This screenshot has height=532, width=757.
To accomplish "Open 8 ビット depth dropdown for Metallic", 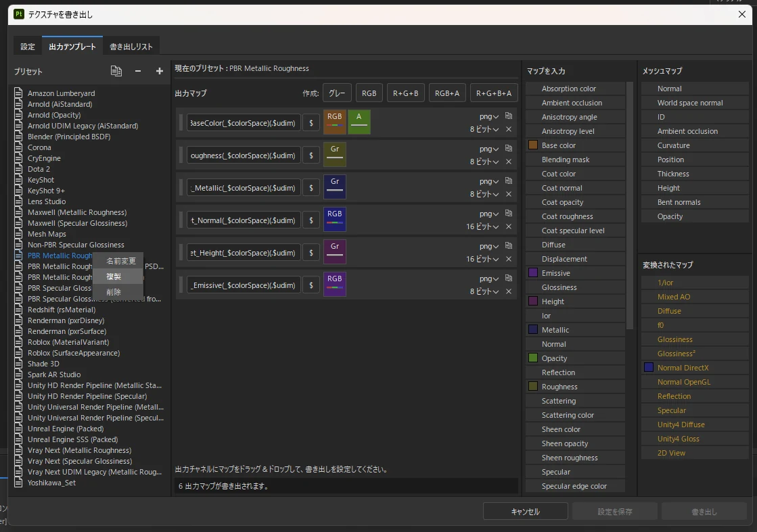I will [x=484, y=194].
